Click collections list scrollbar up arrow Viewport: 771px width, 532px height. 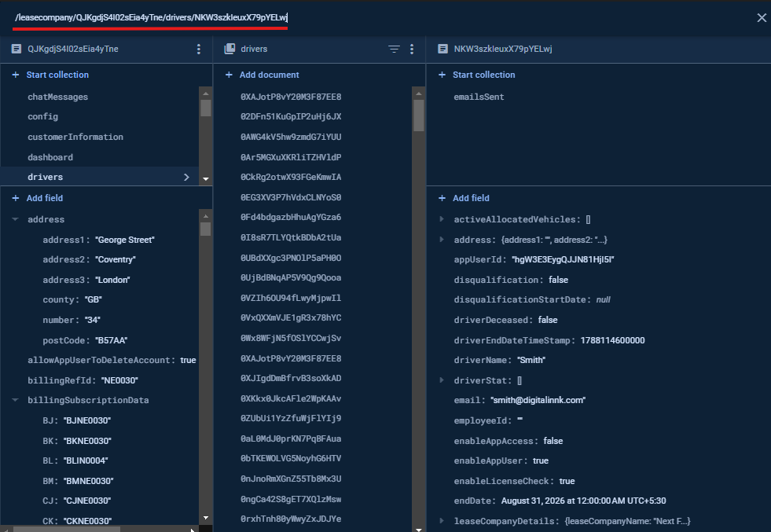(x=206, y=94)
